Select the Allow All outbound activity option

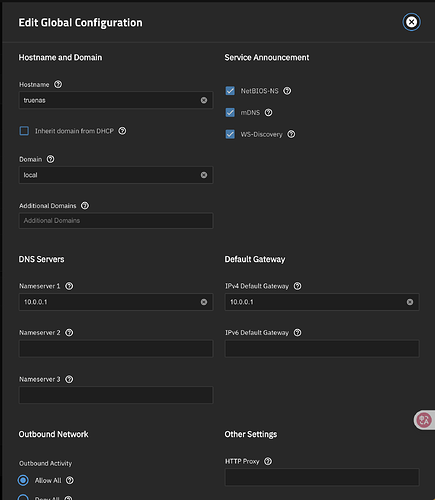tap(23, 480)
